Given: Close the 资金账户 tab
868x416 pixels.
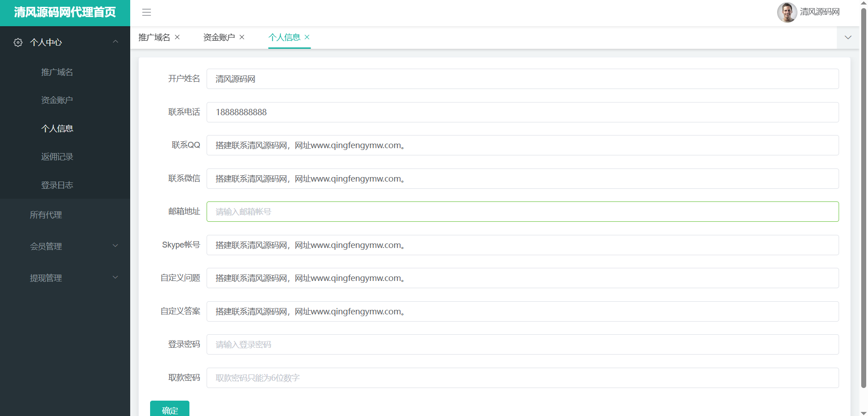Looking at the screenshot, I should click(x=242, y=37).
